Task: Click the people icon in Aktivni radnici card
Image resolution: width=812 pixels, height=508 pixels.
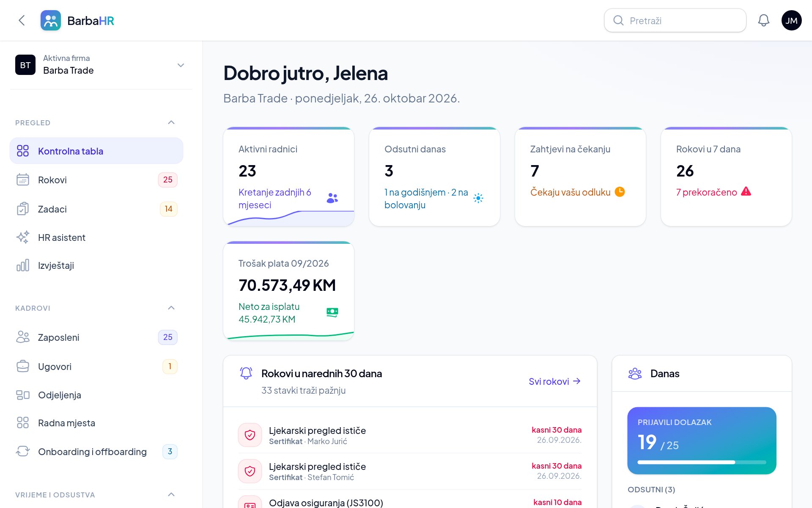Action: (332, 198)
